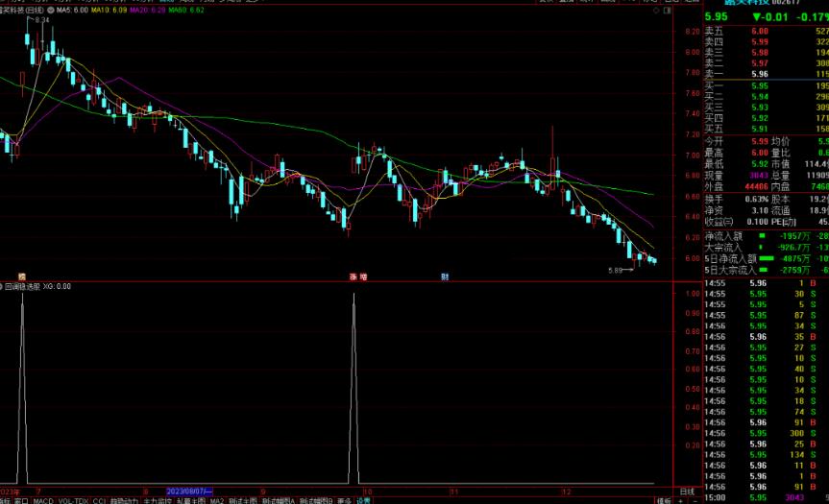Click the MA settings circle icon before MA5
Viewport: 829px width, 504px height.
click(x=51, y=10)
